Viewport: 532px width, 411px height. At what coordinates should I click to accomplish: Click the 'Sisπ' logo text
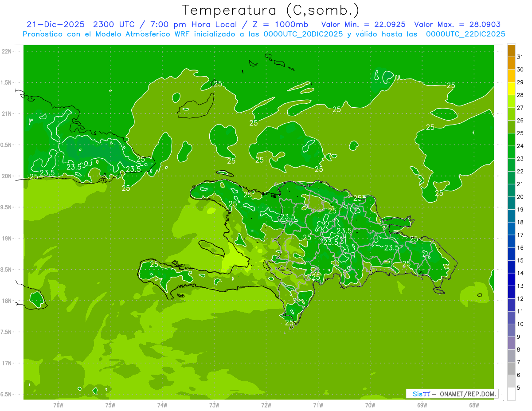pyautogui.click(x=421, y=394)
